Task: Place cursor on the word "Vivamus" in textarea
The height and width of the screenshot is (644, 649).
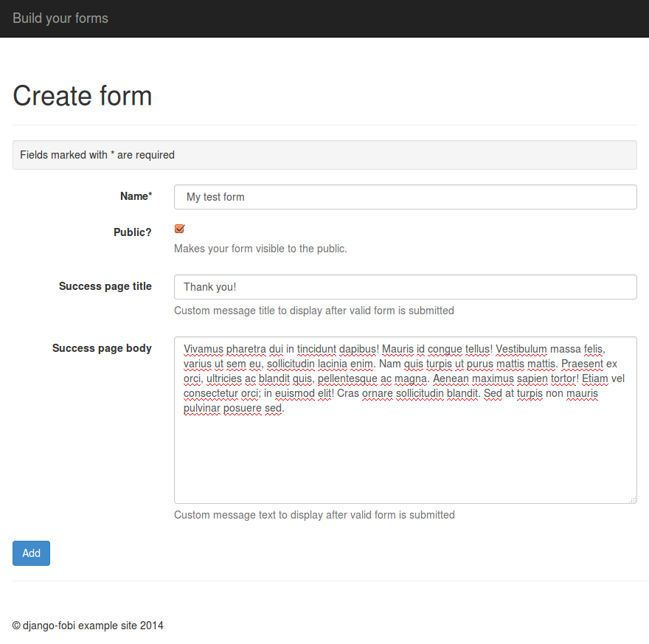Action: (204, 349)
